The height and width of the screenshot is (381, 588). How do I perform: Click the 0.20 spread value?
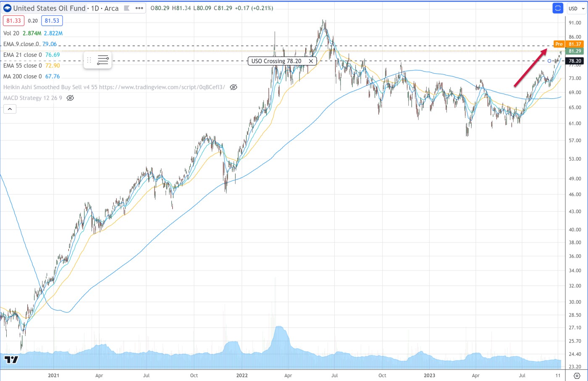pyautogui.click(x=33, y=21)
